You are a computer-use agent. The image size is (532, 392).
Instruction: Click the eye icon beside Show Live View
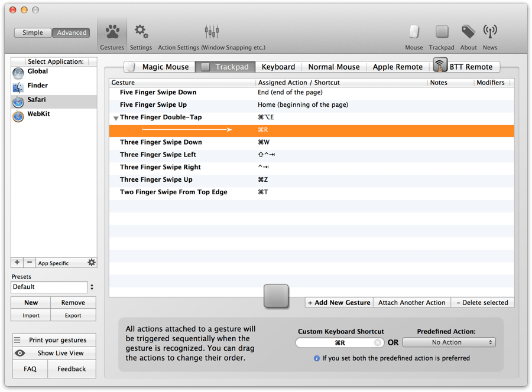20,353
